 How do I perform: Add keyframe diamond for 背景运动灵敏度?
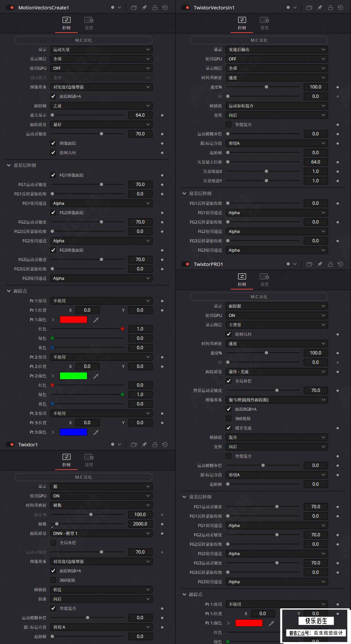click(x=337, y=390)
